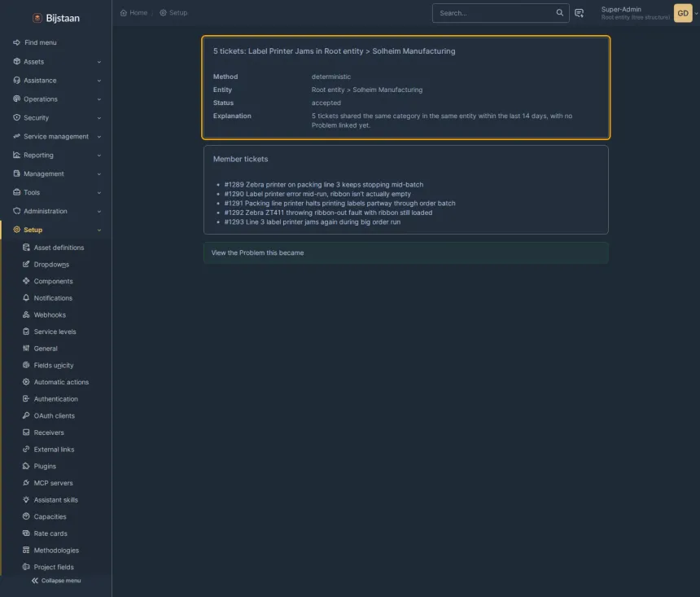Click ticket #1292 Zebra ZT411 entry
This screenshot has width=700, height=597.
328,213
